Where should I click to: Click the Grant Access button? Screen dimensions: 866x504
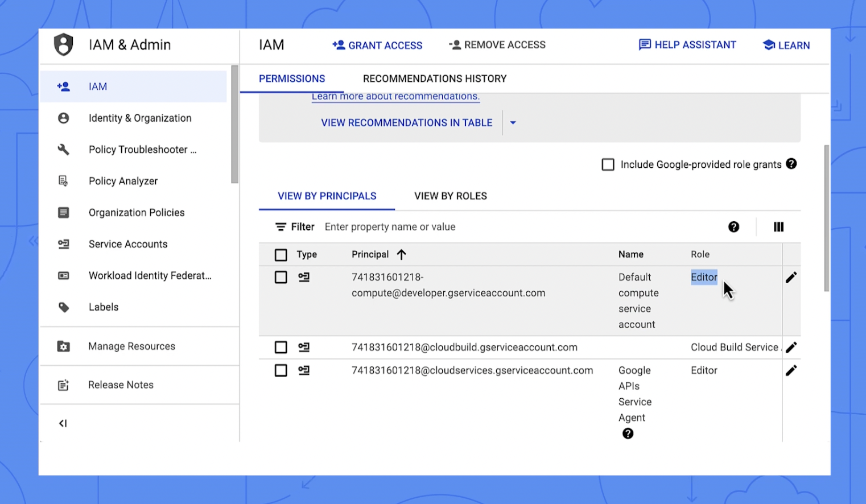click(x=377, y=45)
